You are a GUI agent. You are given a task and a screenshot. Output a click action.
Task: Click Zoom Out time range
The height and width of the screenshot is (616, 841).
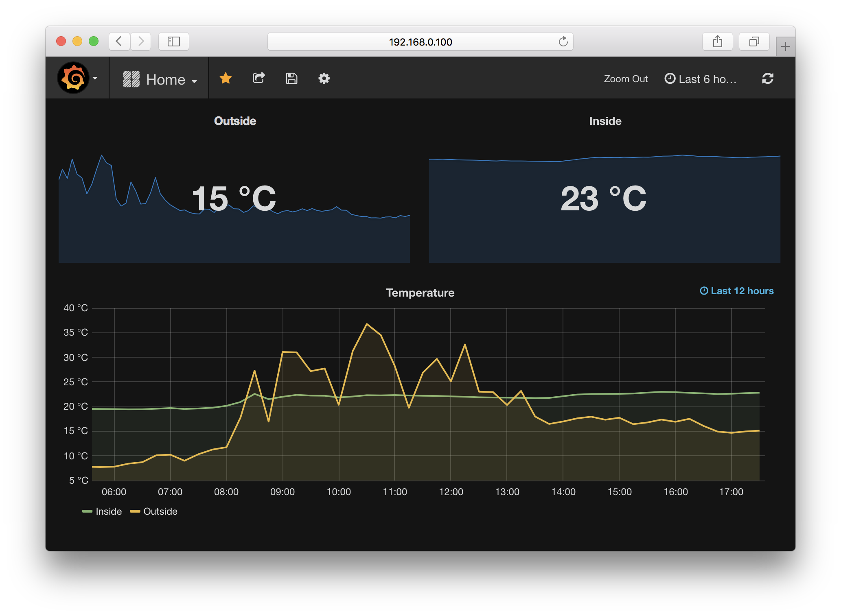626,79
